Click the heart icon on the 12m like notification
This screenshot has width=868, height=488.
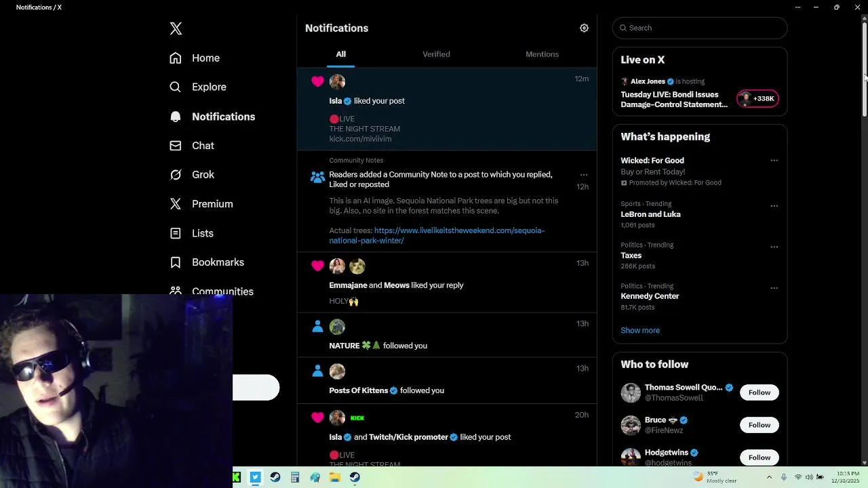click(x=317, y=81)
